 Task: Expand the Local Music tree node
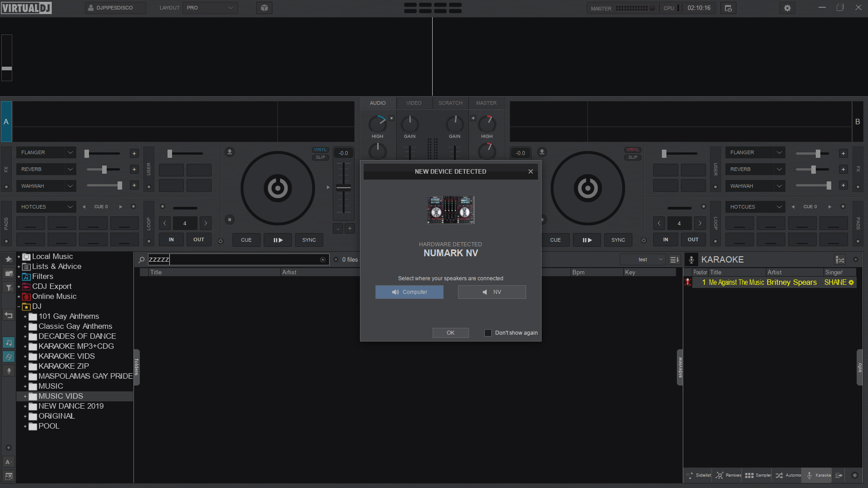[19, 257]
